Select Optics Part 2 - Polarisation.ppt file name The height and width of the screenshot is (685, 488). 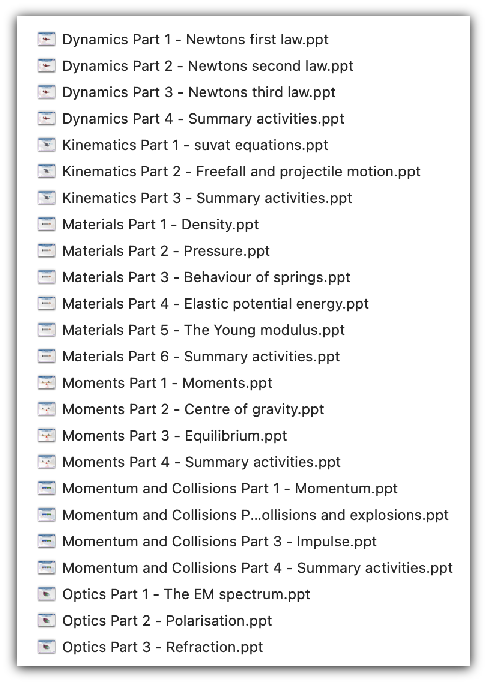(167, 621)
